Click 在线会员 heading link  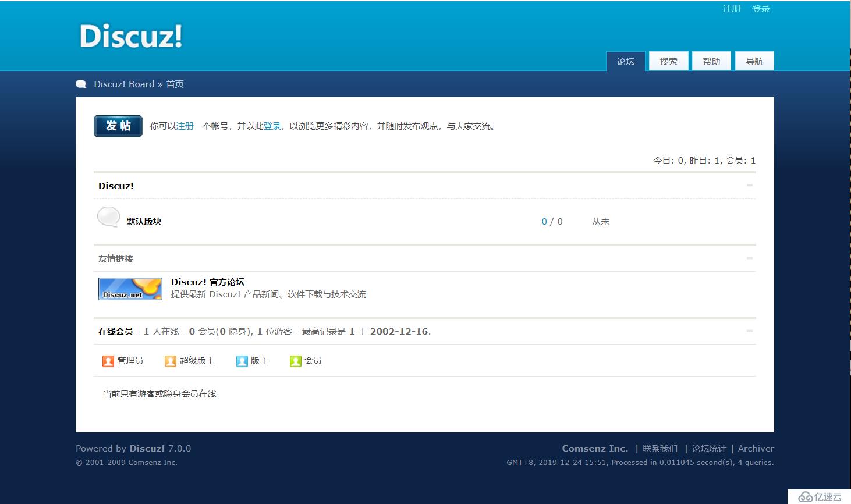[x=115, y=332]
